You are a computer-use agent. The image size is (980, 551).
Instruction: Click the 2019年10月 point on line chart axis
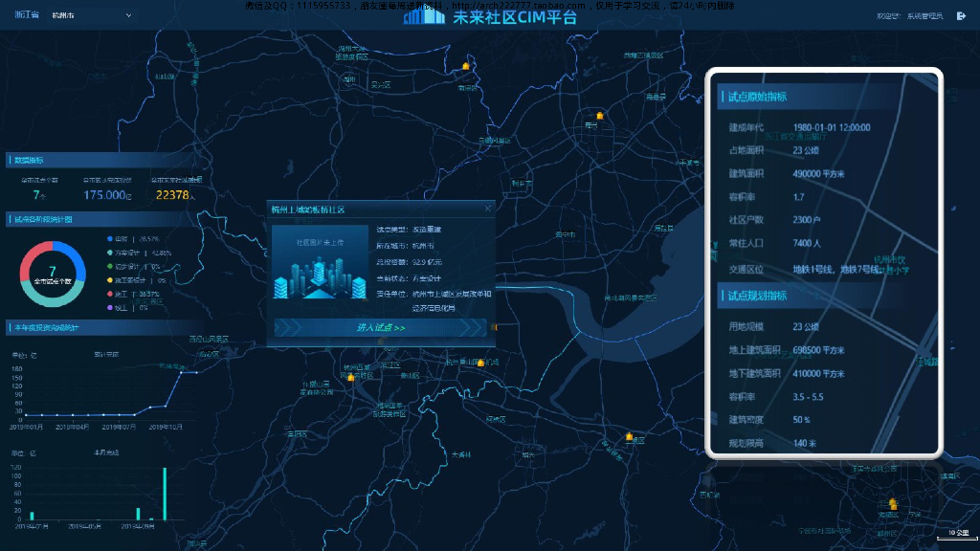coord(166,427)
